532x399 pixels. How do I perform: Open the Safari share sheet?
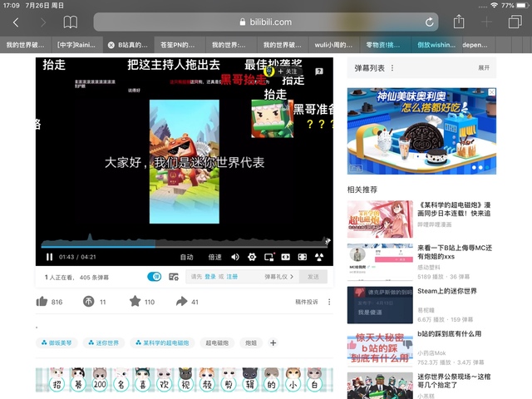[459, 22]
